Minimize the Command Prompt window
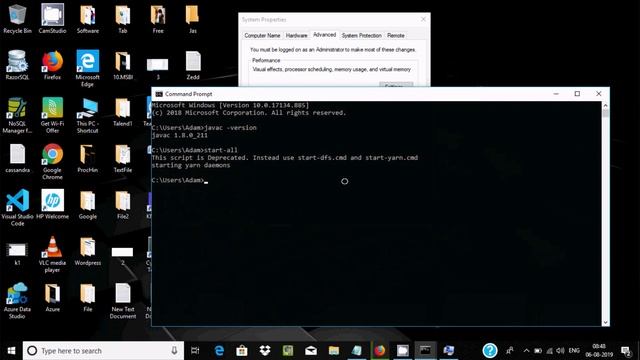Image resolution: width=640 pixels, height=360 pixels. pos(556,94)
